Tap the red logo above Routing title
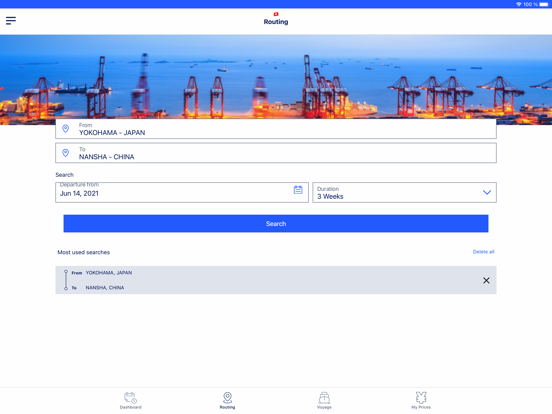 tap(276, 14)
